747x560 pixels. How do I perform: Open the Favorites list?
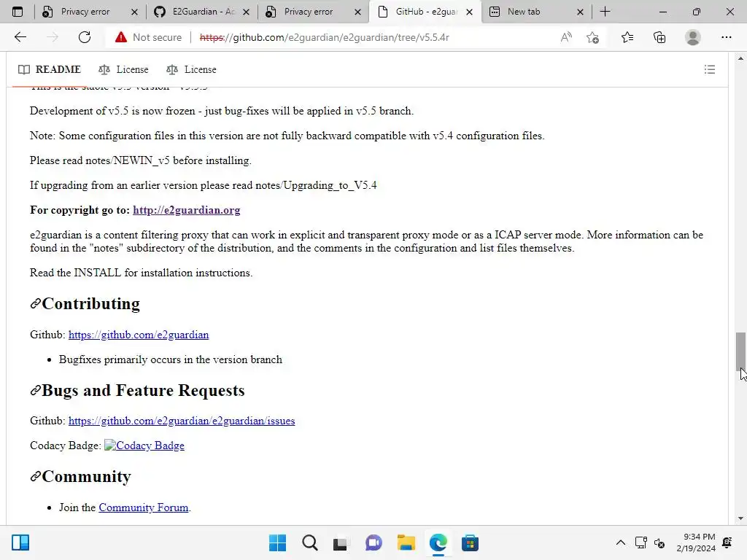pyautogui.click(x=627, y=37)
